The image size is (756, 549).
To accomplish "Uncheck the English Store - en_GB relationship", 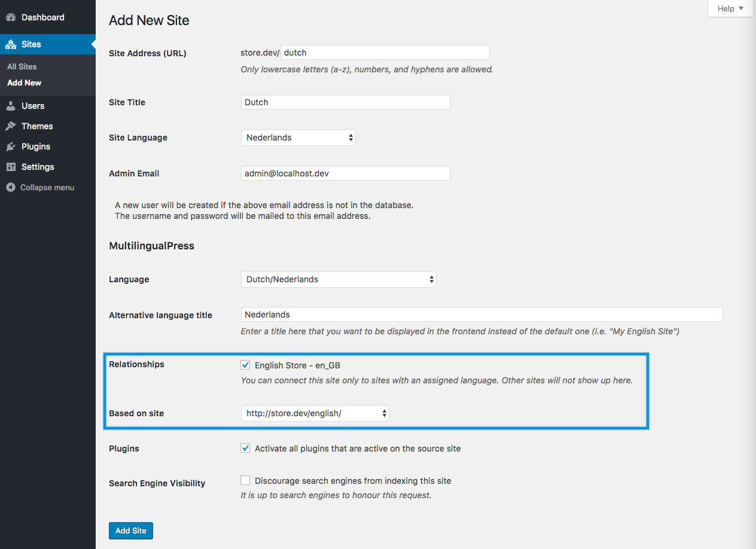I will (245, 365).
